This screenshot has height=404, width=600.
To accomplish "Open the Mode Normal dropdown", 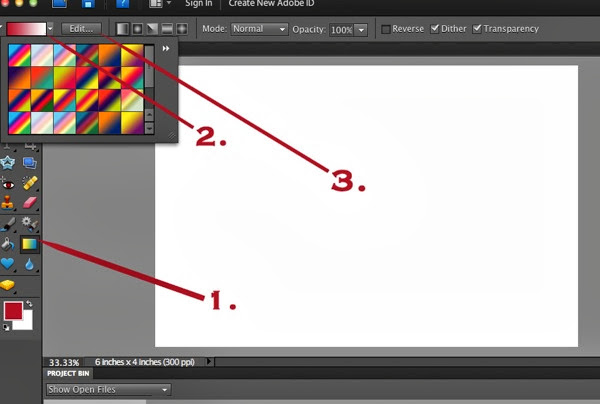I will pyautogui.click(x=259, y=29).
